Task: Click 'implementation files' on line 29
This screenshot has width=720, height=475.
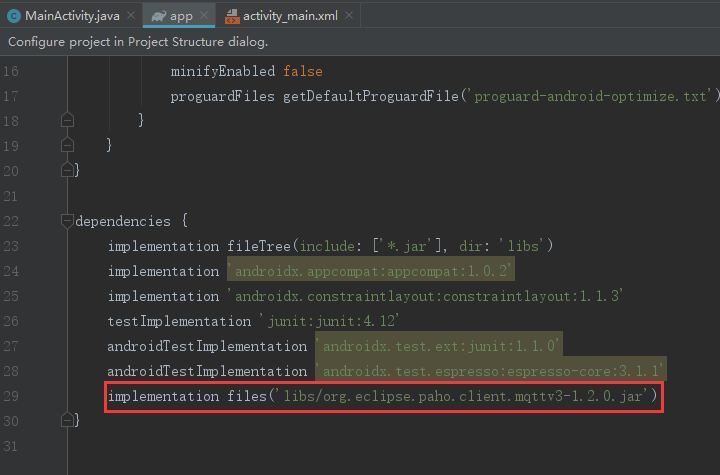Action: click(x=187, y=396)
